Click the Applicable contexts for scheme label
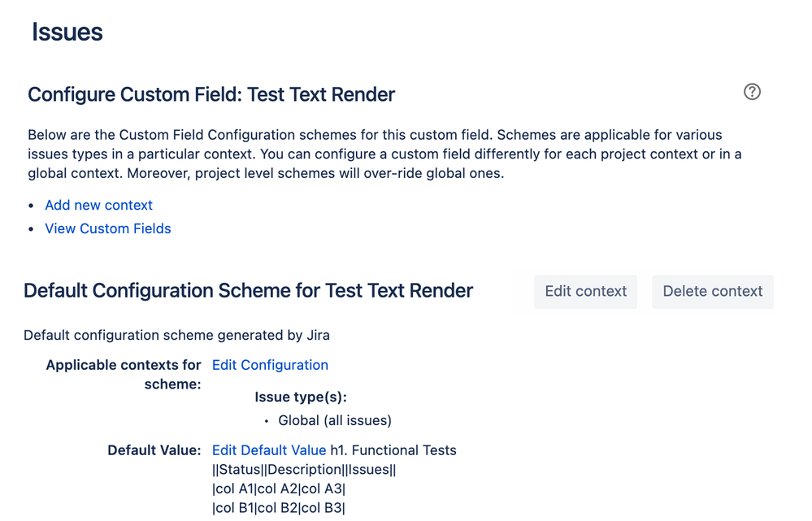Viewport: 812px width, 521px height. [x=124, y=375]
